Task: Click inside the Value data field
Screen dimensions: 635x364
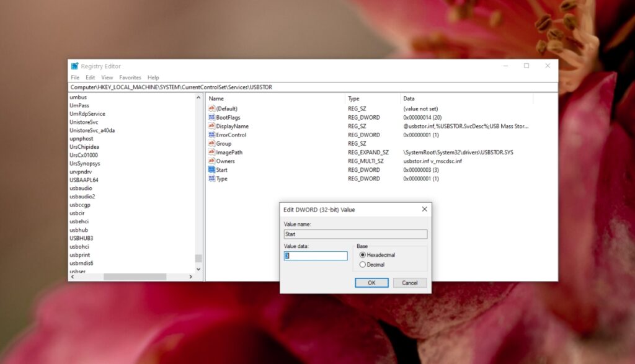Action: tap(315, 255)
